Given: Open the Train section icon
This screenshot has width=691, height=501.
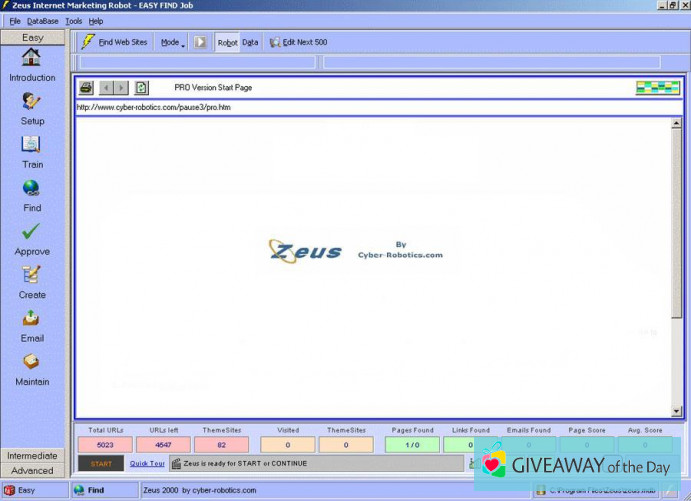Looking at the screenshot, I should point(32,145).
